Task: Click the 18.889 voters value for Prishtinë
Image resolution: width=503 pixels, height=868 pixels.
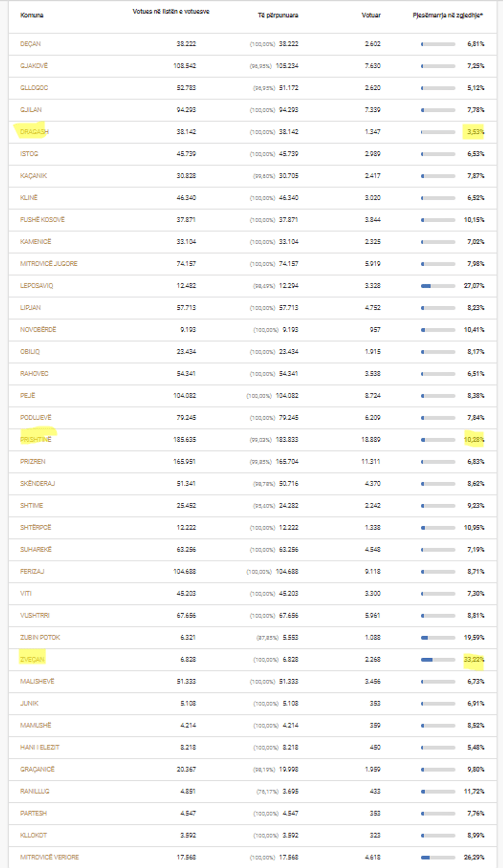Action: coord(371,440)
